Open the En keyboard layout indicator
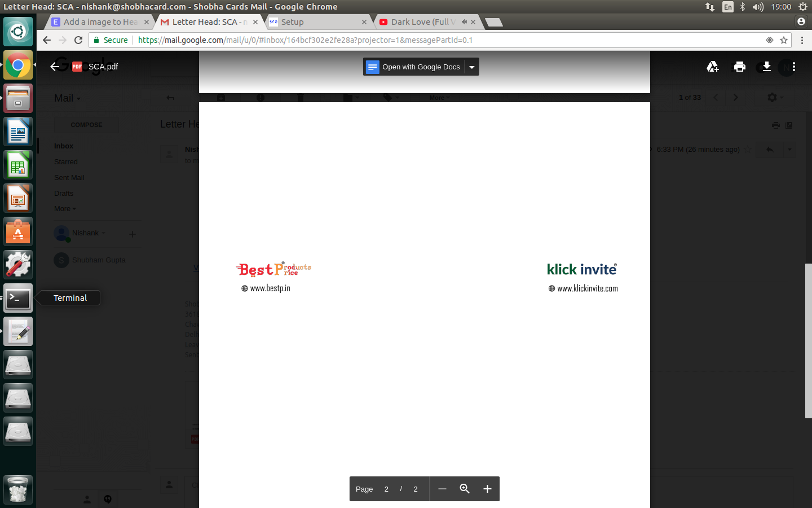The width and height of the screenshot is (812, 508). (728, 7)
